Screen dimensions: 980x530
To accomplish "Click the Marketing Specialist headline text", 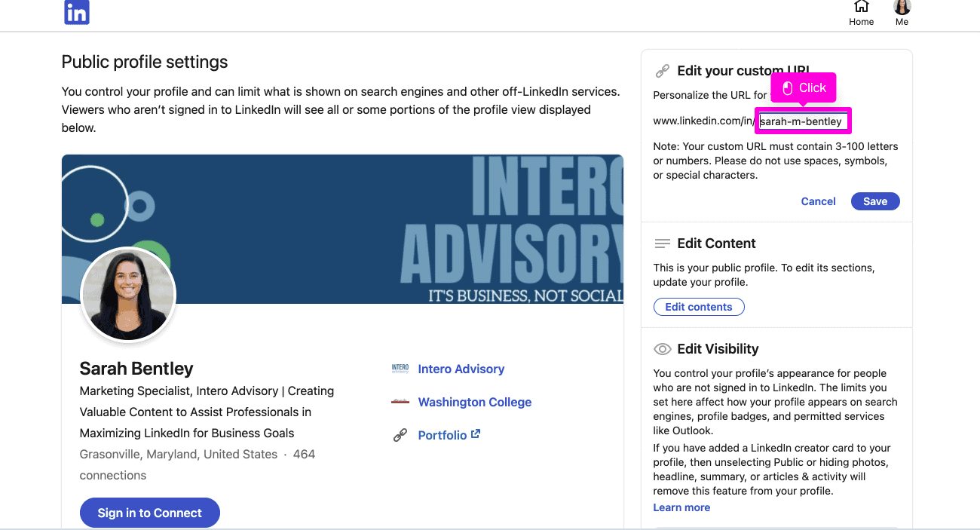I will pos(207,412).
